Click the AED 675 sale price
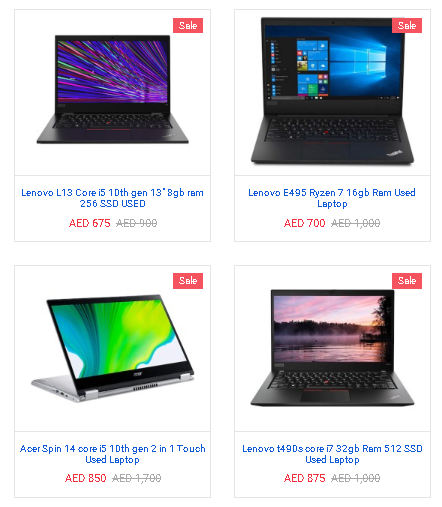Screen dimensions: 442x507 click(89, 223)
